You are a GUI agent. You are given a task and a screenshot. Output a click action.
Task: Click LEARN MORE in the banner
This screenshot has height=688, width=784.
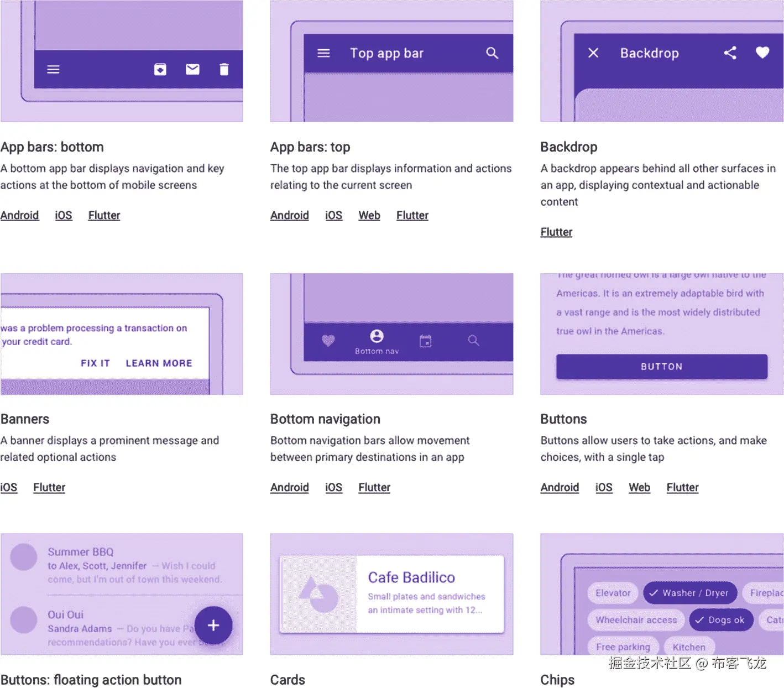tap(159, 363)
